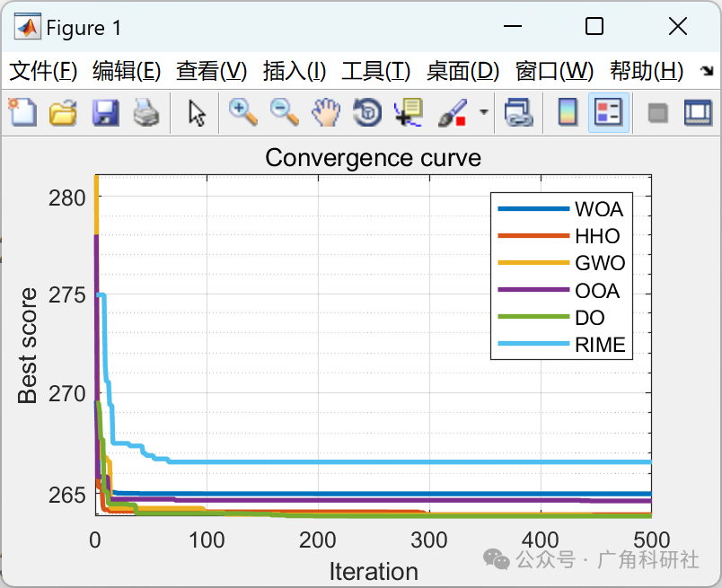Open the 编辑(E) menu
This screenshot has width=722, height=588.
point(127,72)
